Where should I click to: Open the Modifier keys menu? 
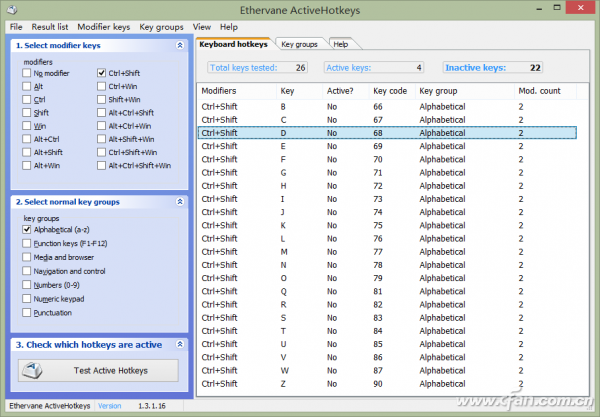pyautogui.click(x=104, y=26)
